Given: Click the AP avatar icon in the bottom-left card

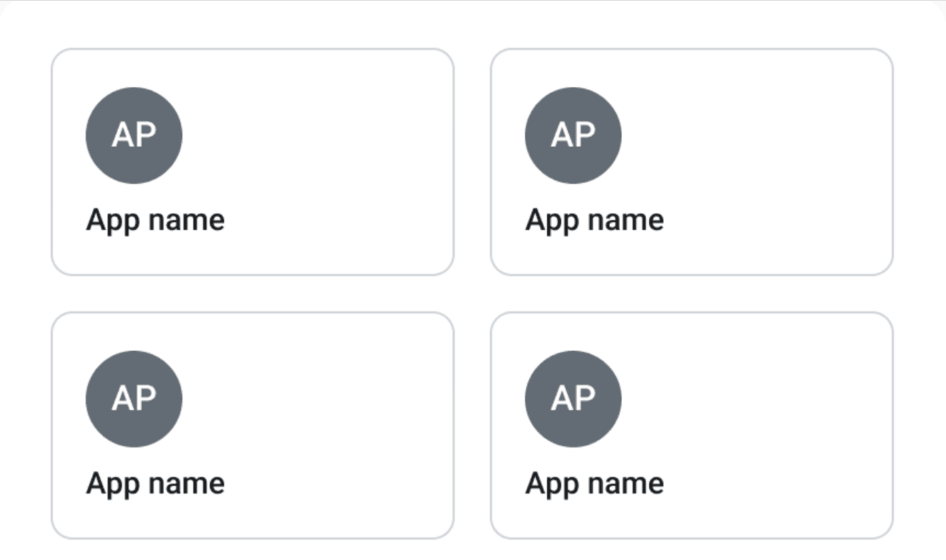Looking at the screenshot, I should point(134,398).
